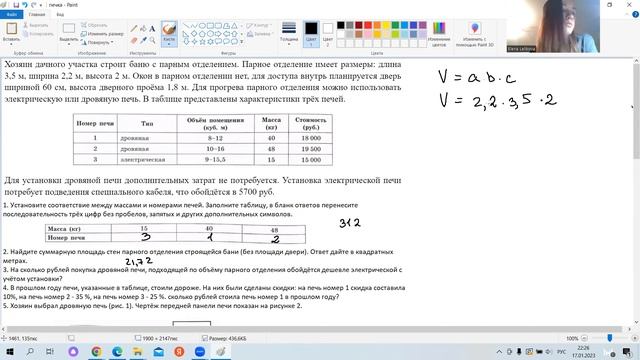Open the blue File menu tab

12,14
